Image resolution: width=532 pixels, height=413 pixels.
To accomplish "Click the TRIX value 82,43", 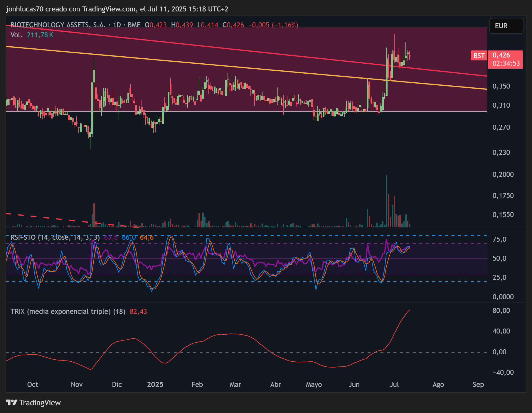I will 138,312.
